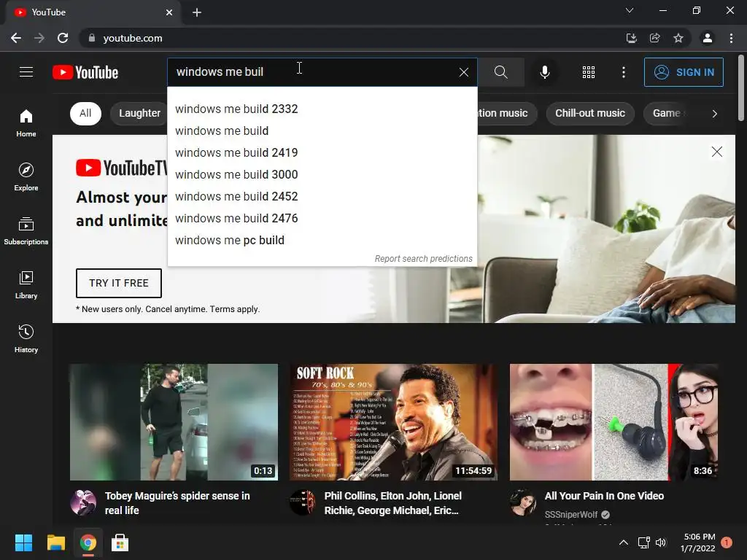Open the Windows Start menu
This screenshot has height=560, width=747.
[x=23, y=542]
